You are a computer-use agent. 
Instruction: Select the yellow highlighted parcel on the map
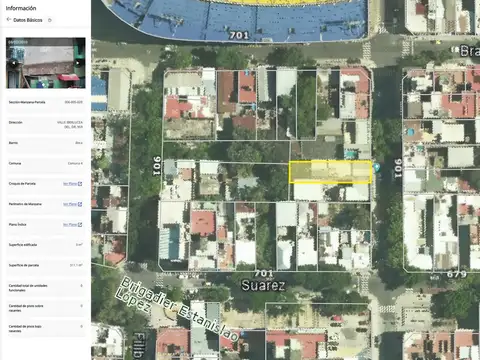pyautogui.click(x=330, y=172)
